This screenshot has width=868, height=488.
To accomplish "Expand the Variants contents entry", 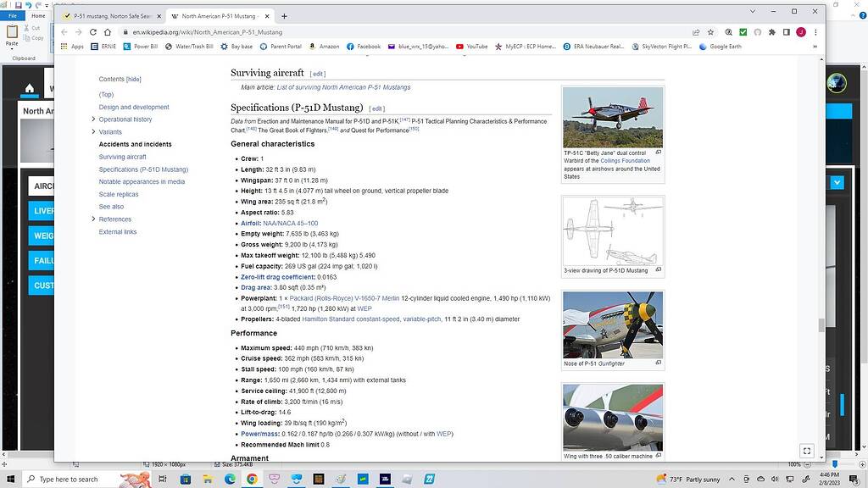I will coord(93,132).
